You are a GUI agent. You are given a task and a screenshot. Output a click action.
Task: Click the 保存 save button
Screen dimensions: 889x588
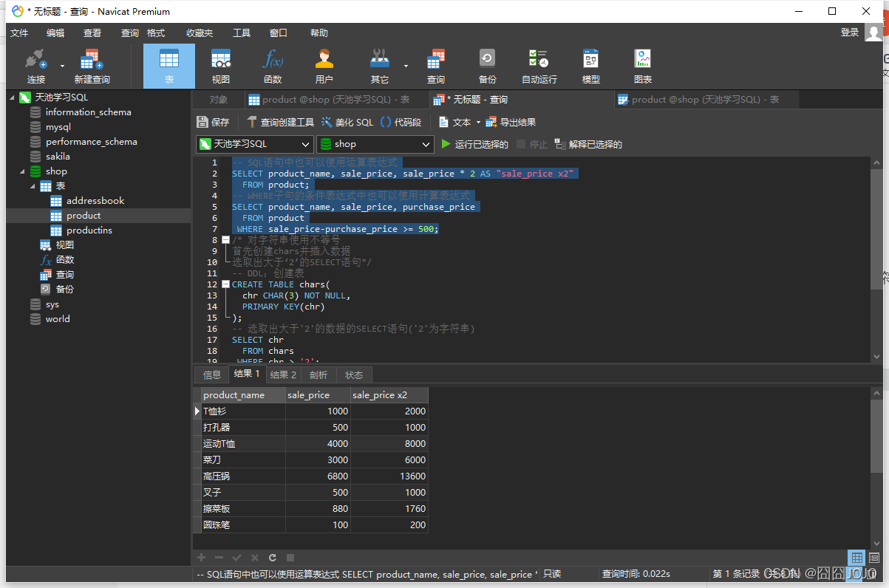[213, 123]
